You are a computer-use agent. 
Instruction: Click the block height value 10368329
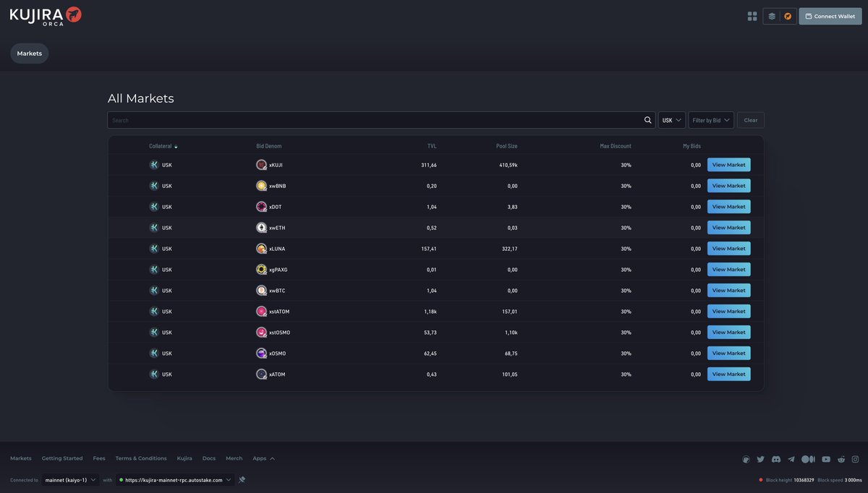804,480
